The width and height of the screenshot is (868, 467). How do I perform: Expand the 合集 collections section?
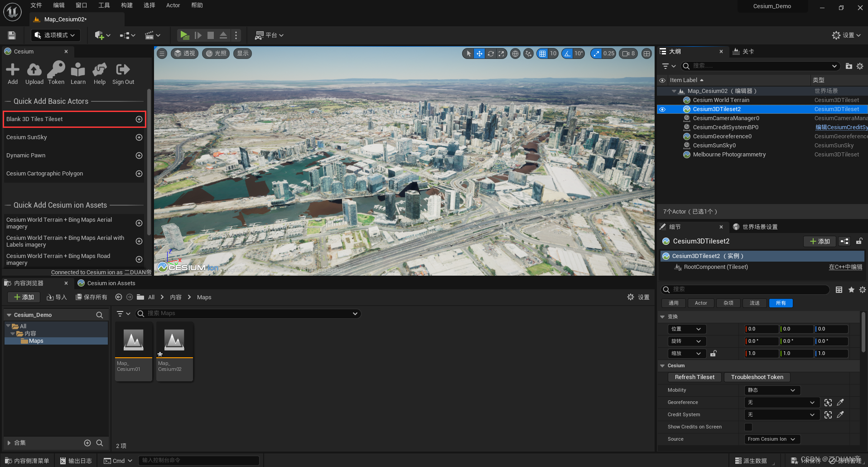(x=9, y=443)
